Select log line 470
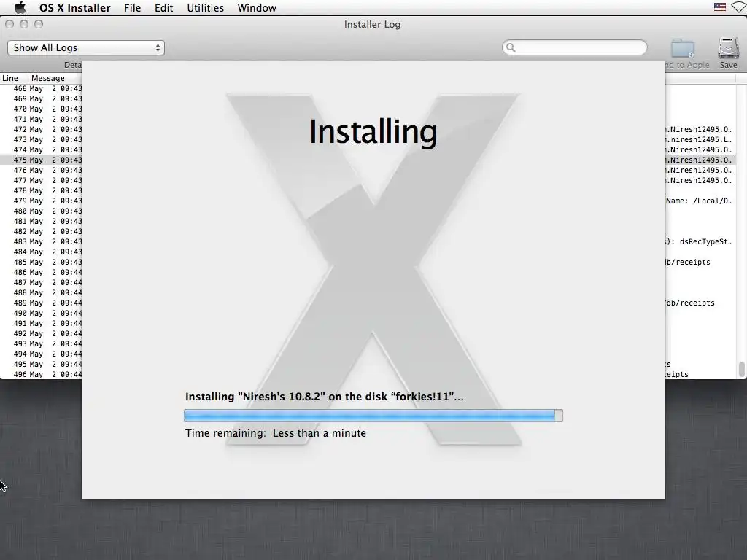The image size is (747, 560). [x=41, y=109]
